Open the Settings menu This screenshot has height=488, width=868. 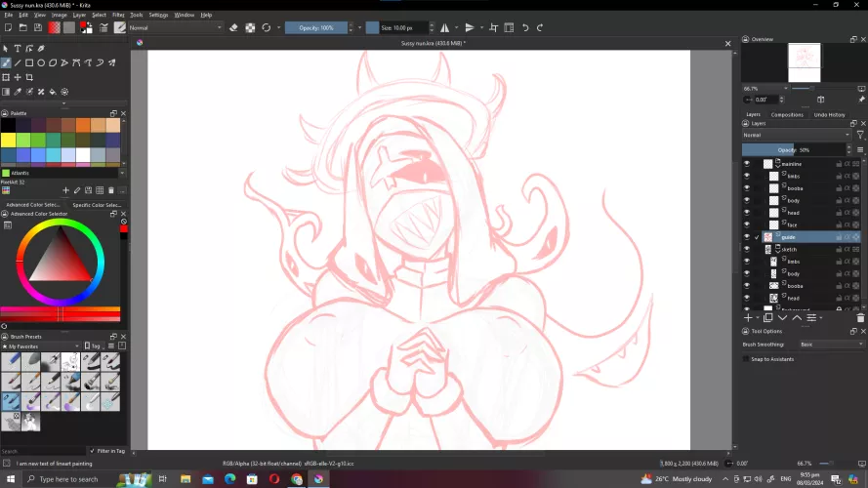tap(158, 15)
